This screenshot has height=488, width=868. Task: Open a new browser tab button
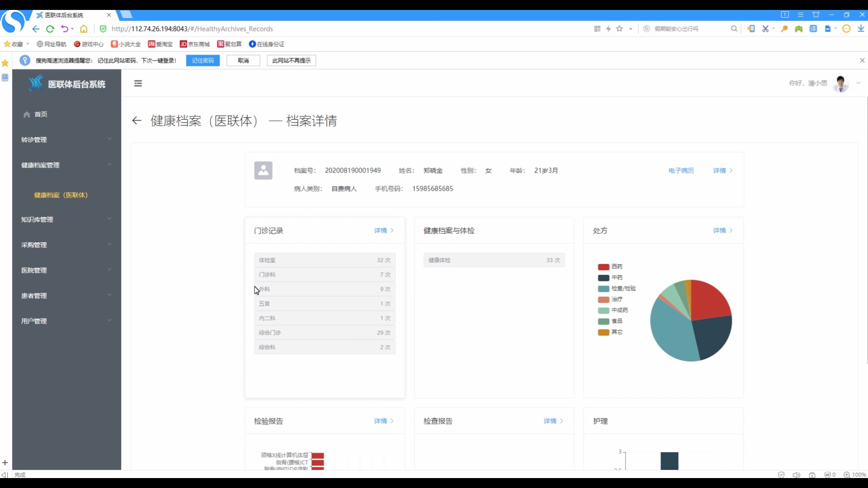point(126,15)
